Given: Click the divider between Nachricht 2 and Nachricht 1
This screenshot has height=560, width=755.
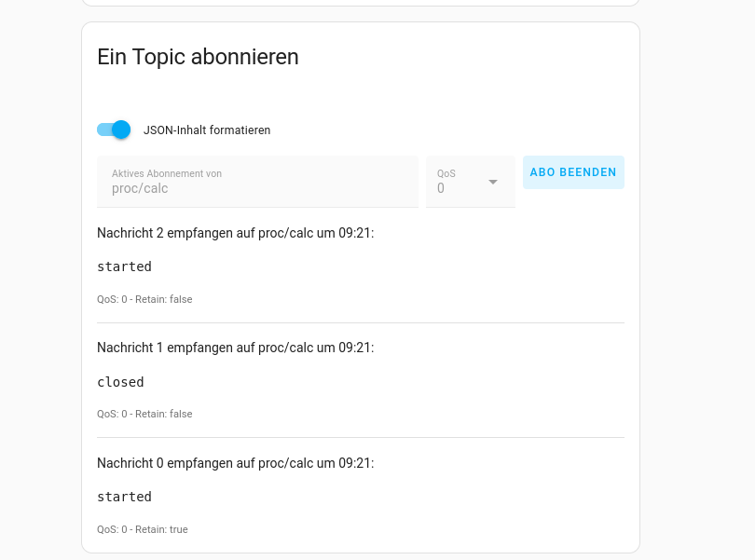Looking at the screenshot, I should 360,322.
